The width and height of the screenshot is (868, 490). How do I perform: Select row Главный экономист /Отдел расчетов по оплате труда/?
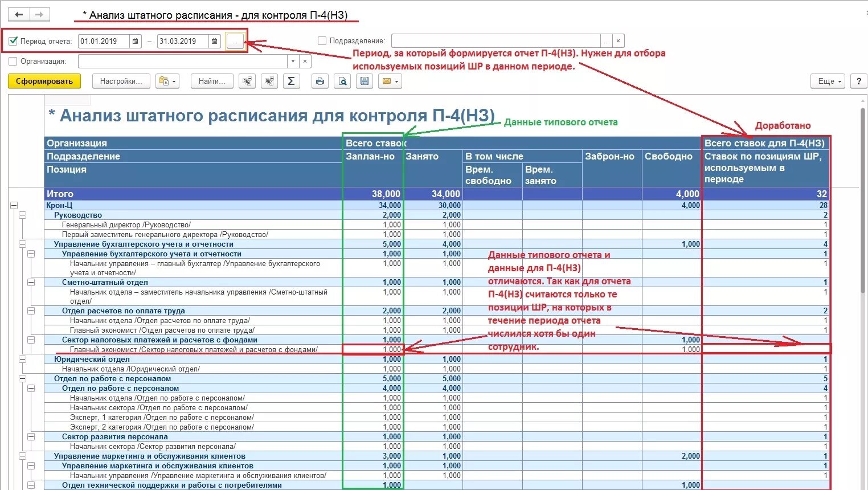point(162,330)
